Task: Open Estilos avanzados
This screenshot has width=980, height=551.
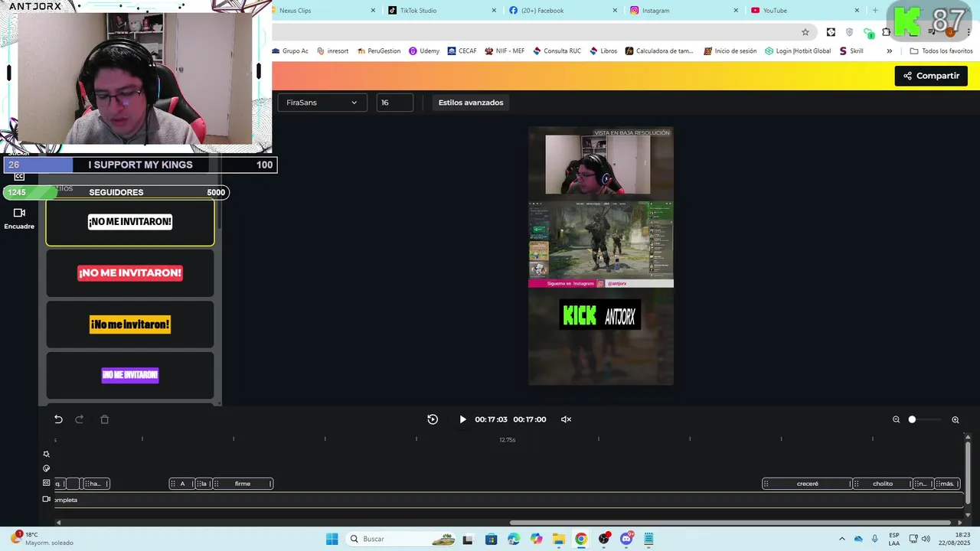Action: [x=471, y=103]
